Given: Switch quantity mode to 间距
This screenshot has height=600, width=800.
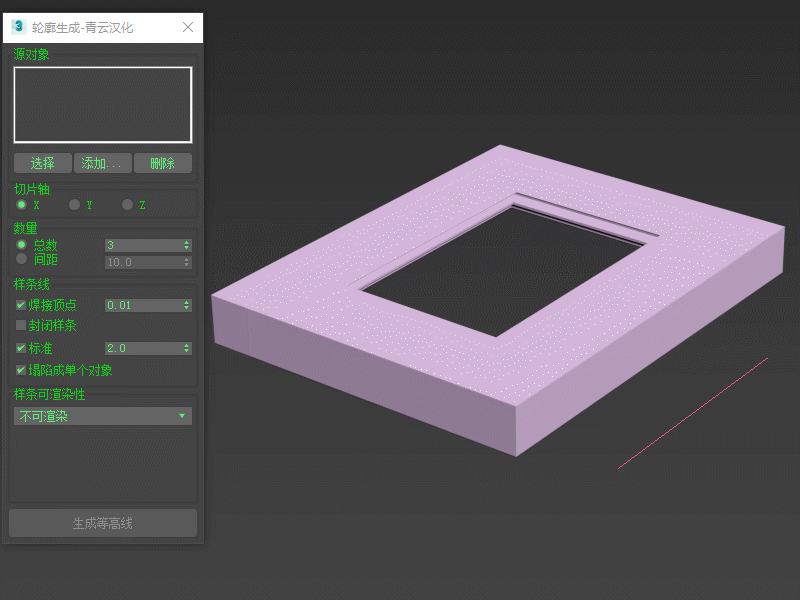Looking at the screenshot, I should click(21, 259).
